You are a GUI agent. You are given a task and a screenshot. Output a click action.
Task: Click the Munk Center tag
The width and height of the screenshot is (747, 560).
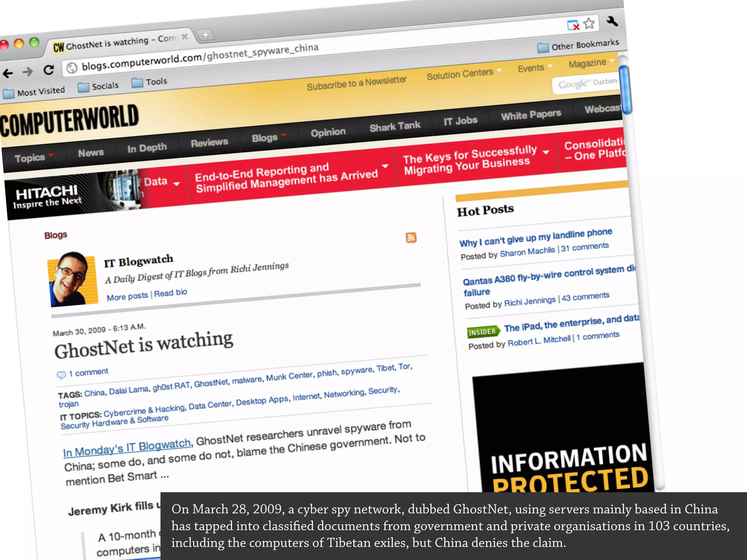tap(289, 377)
